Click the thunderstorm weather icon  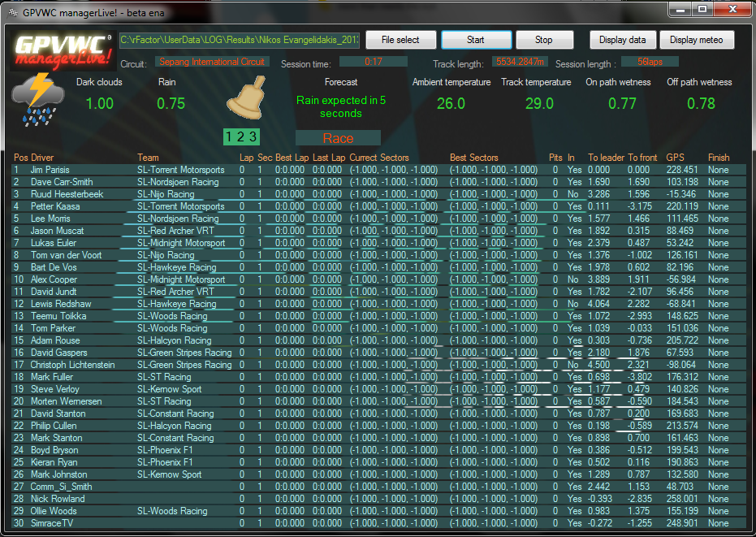pos(37,100)
